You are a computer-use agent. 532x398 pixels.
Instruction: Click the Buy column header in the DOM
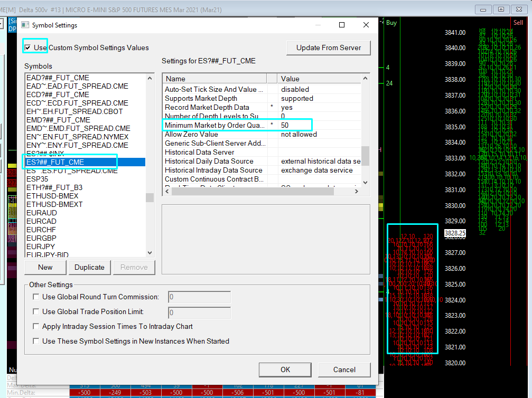pos(391,23)
